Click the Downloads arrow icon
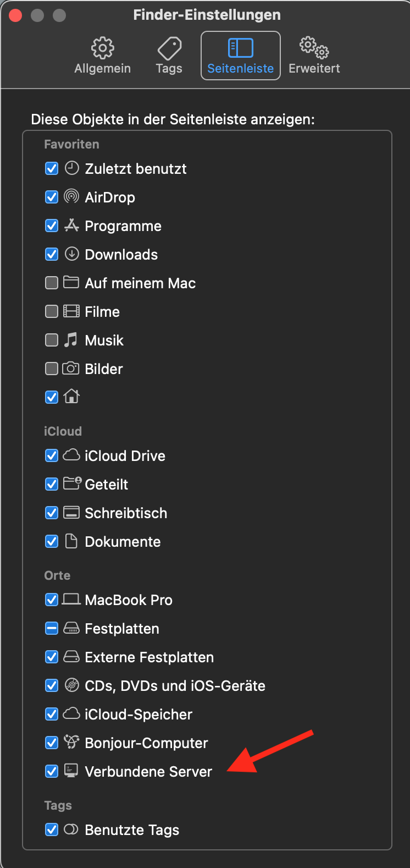 71,254
